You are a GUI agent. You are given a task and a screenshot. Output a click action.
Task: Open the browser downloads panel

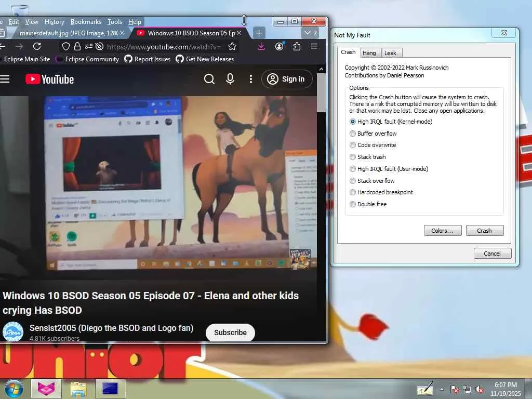tap(261, 46)
